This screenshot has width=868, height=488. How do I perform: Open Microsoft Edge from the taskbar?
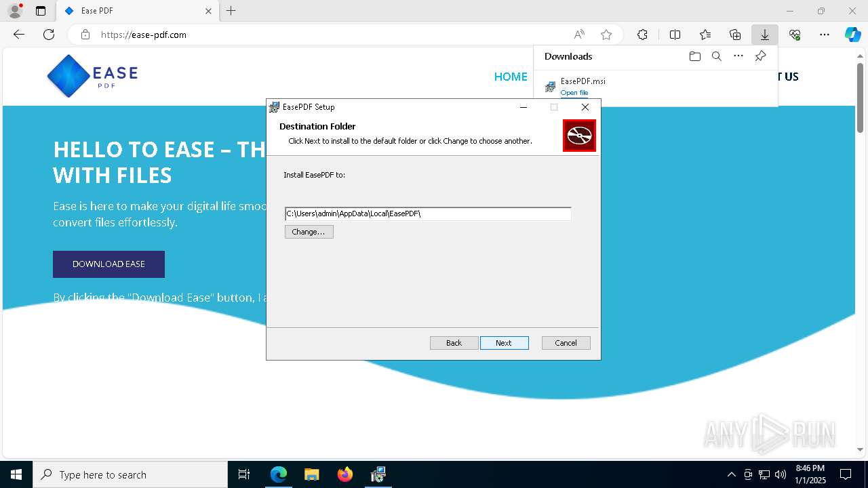[x=279, y=474]
